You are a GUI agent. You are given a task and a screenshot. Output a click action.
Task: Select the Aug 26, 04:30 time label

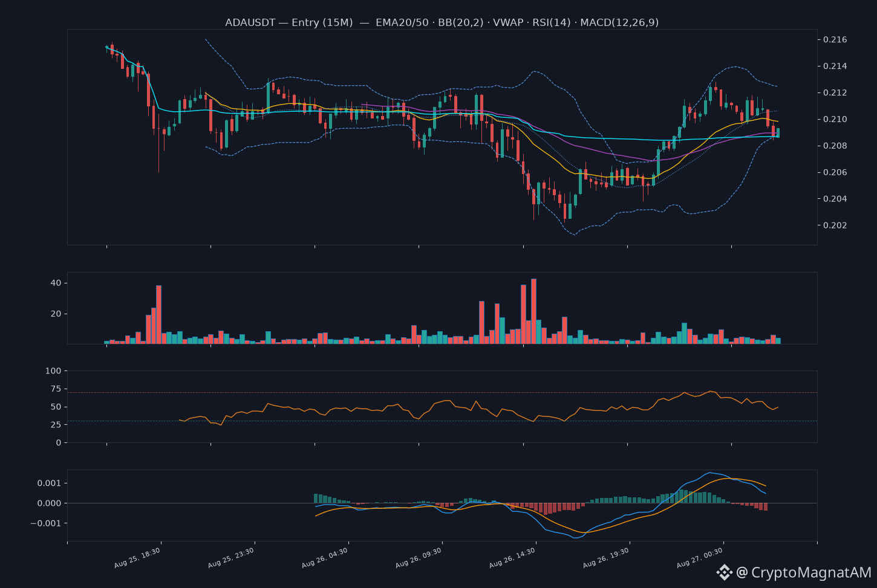[325, 558]
